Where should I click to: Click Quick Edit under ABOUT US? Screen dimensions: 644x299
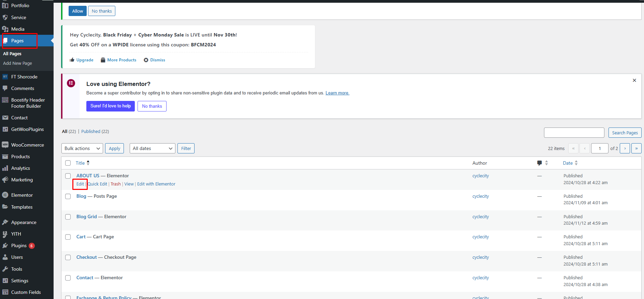tap(97, 184)
